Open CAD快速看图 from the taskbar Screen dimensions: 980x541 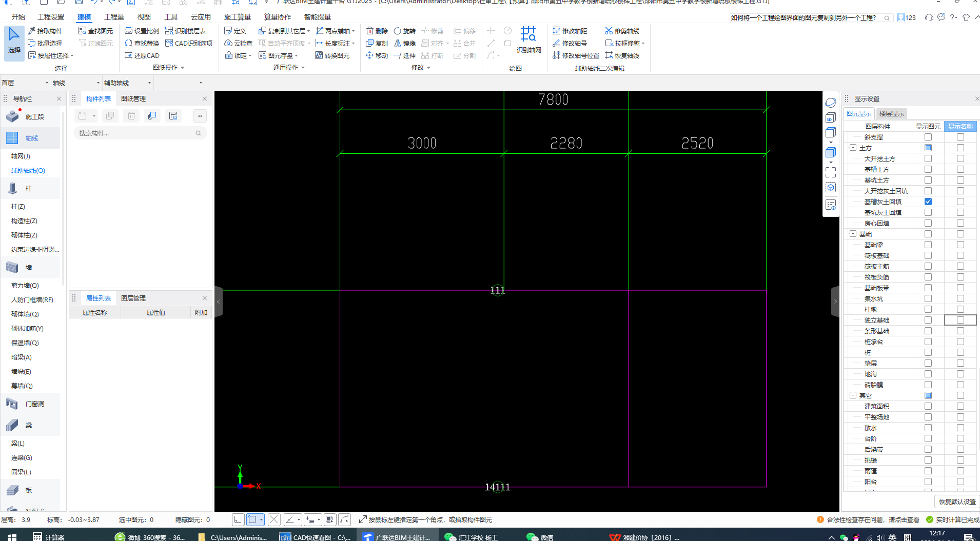pos(316,537)
